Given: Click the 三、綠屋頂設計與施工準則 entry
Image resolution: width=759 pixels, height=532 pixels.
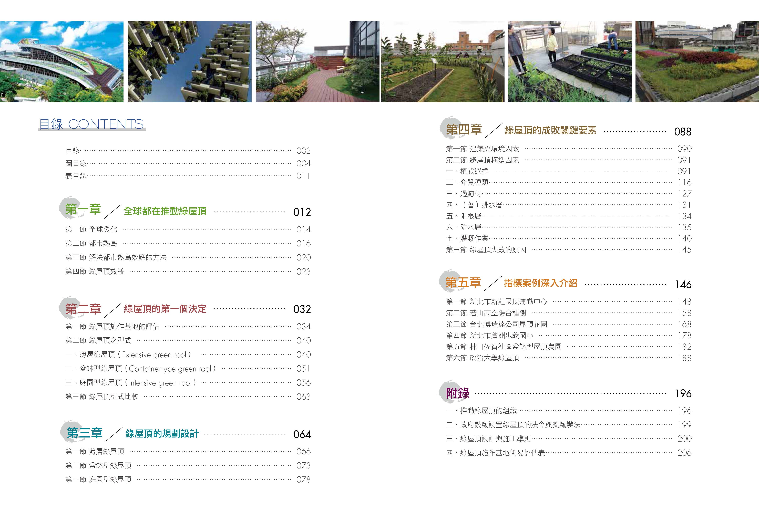Looking at the screenshot, I should tap(569, 439).
